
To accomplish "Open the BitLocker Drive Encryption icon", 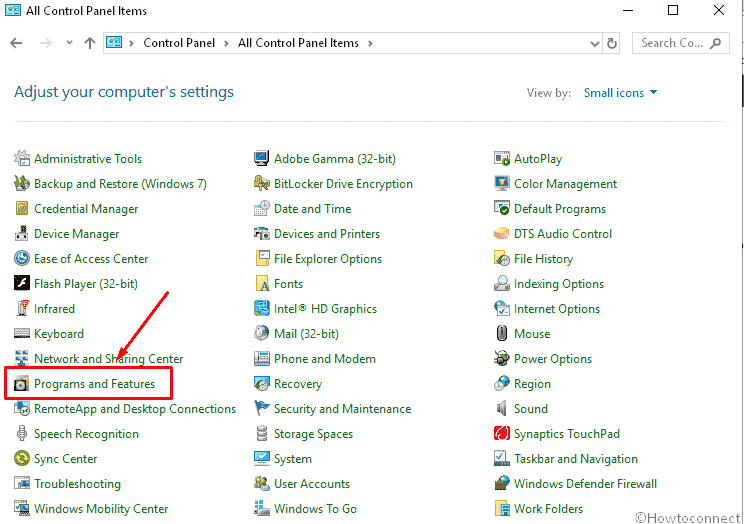I will point(261,183).
